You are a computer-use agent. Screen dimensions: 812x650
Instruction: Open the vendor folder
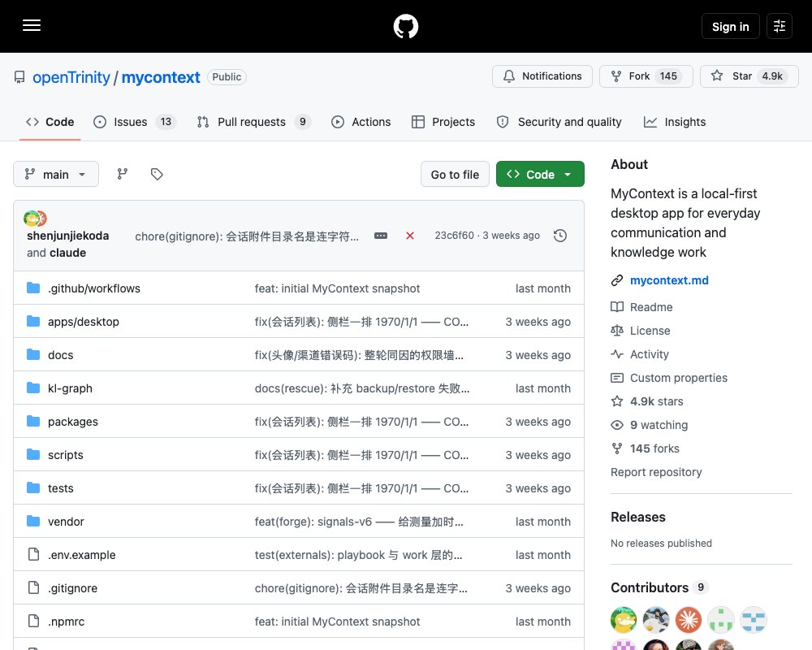coord(66,522)
